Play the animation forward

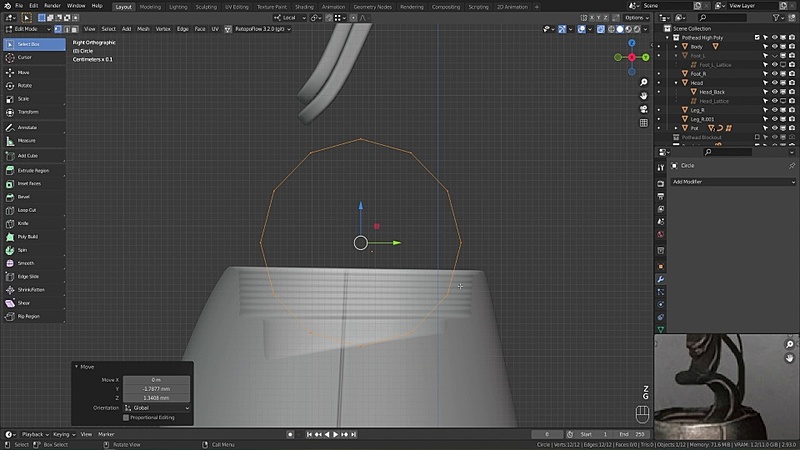(x=335, y=434)
